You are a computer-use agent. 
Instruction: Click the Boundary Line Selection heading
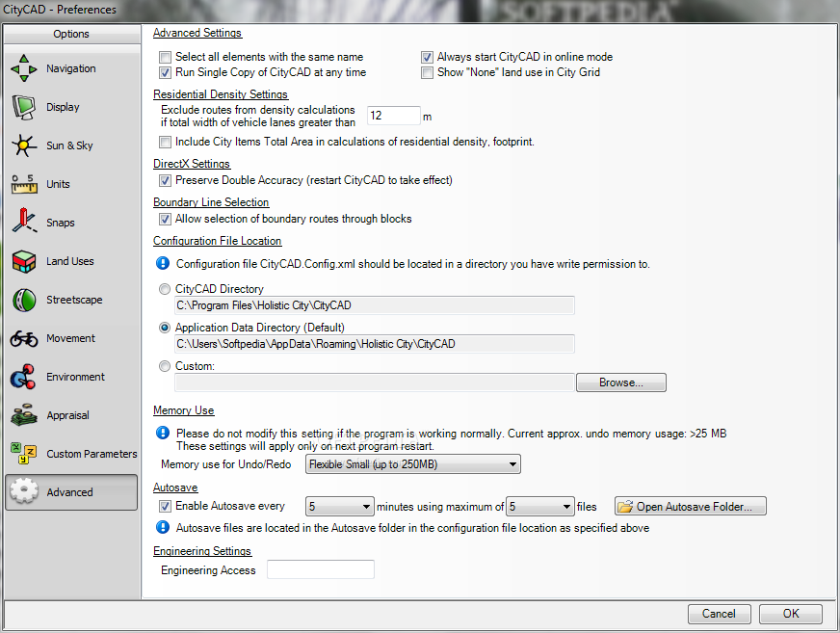[211, 202]
